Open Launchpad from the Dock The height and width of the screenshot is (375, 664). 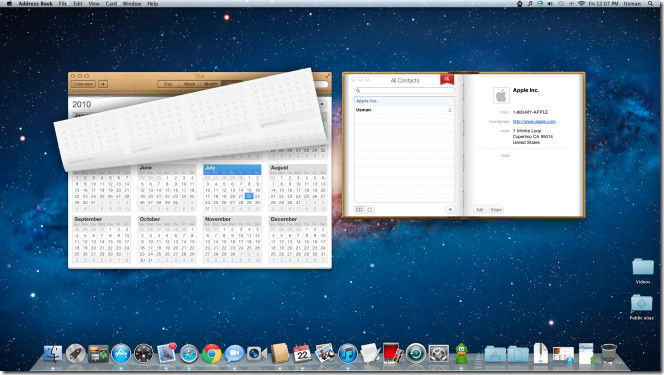tap(76, 353)
